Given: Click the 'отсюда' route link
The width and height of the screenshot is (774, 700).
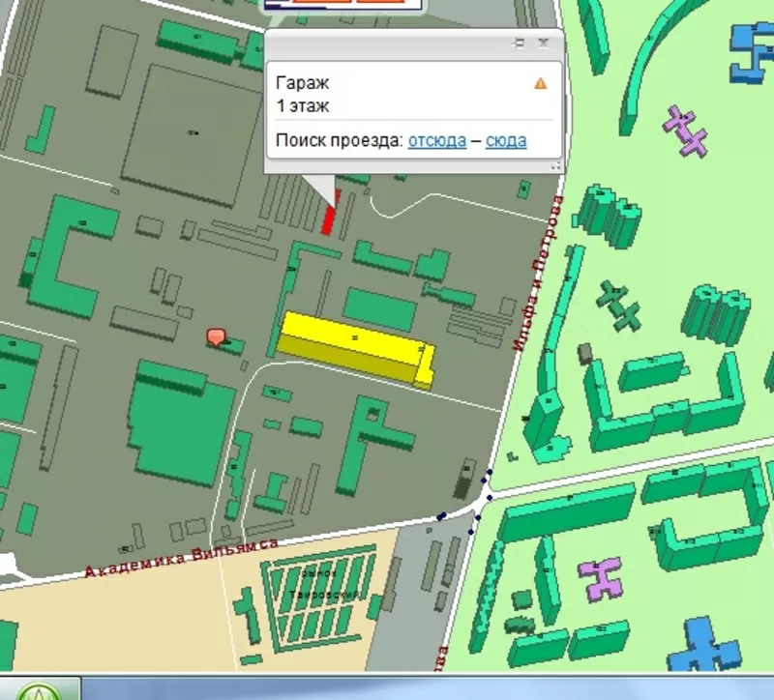Looking at the screenshot, I should (437, 140).
